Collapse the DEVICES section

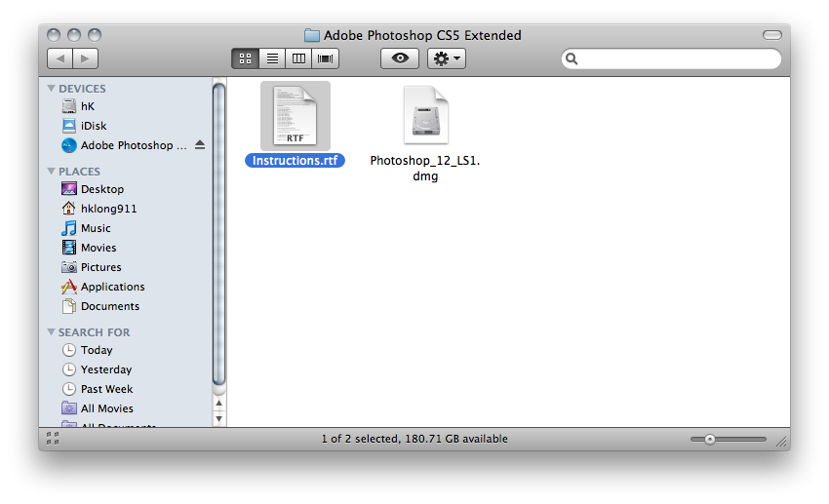click(x=52, y=89)
